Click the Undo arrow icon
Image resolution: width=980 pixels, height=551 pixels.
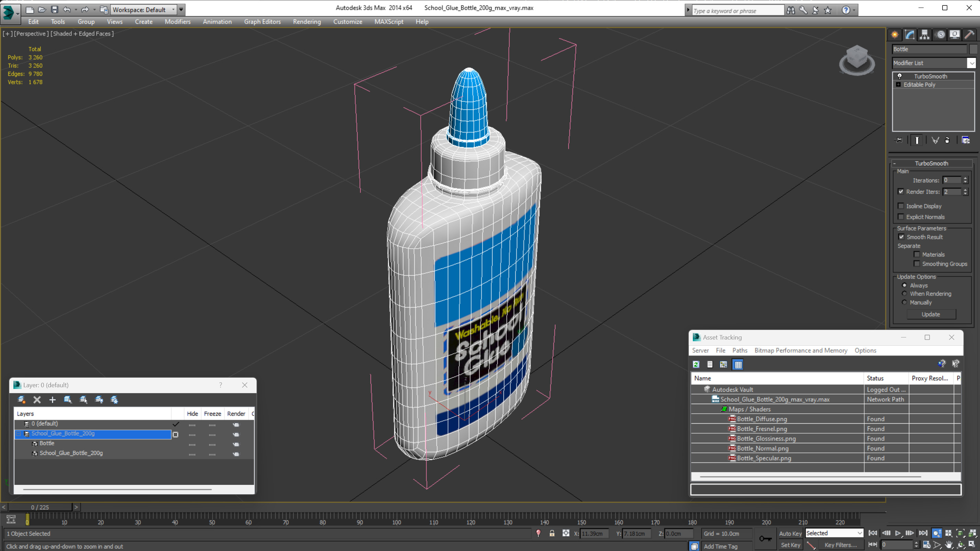(67, 10)
